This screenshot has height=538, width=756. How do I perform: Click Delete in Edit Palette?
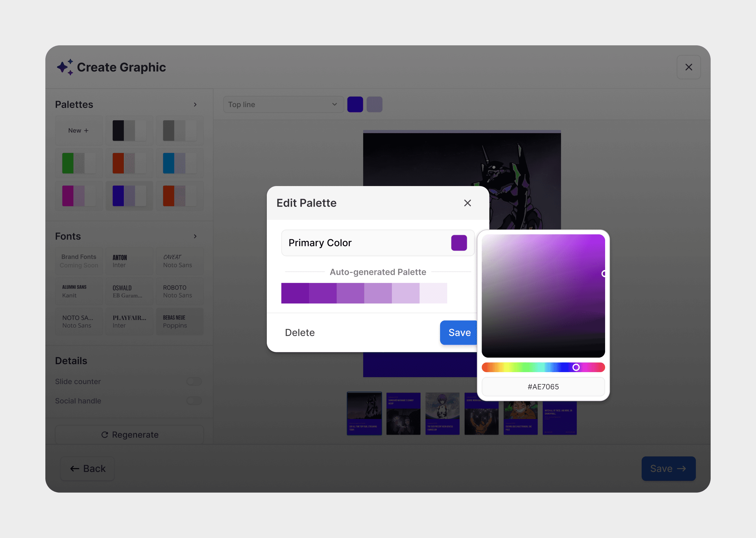300,333
